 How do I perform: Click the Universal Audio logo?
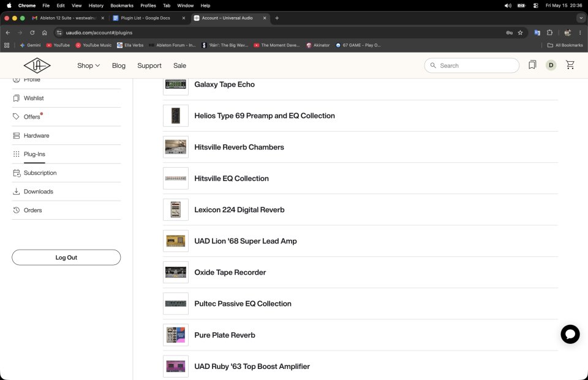[x=37, y=65]
